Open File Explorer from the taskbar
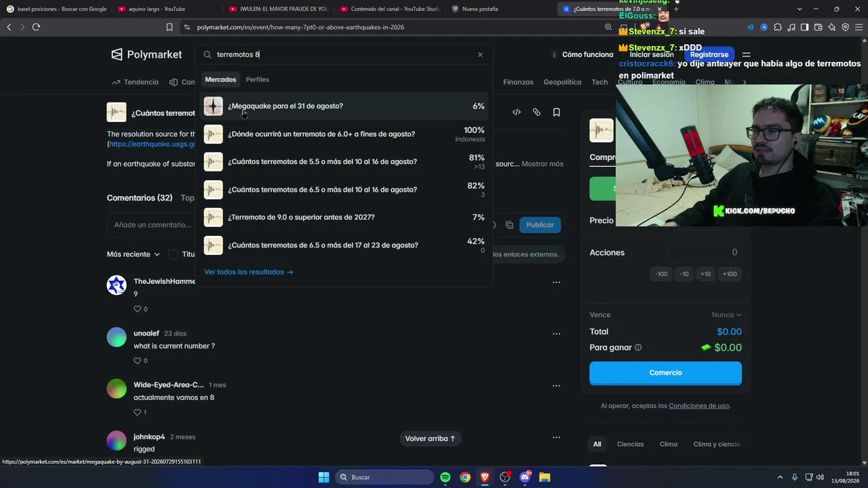The width and height of the screenshot is (868, 488). coord(545,477)
